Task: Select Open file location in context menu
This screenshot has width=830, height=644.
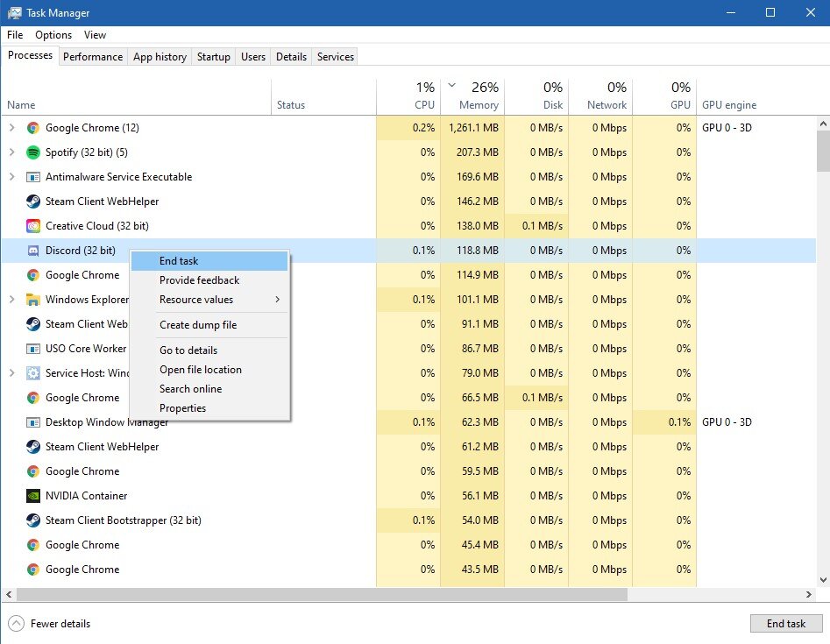Action: (201, 370)
